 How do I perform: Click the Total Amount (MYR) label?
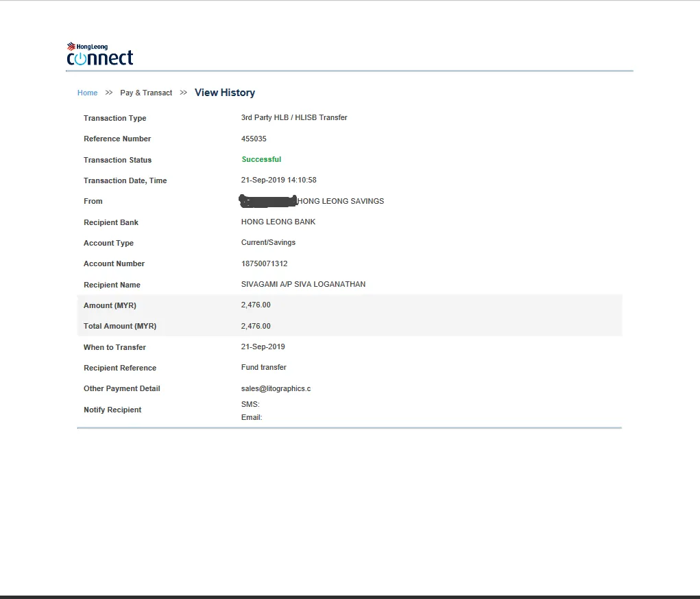click(x=120, y=326)
